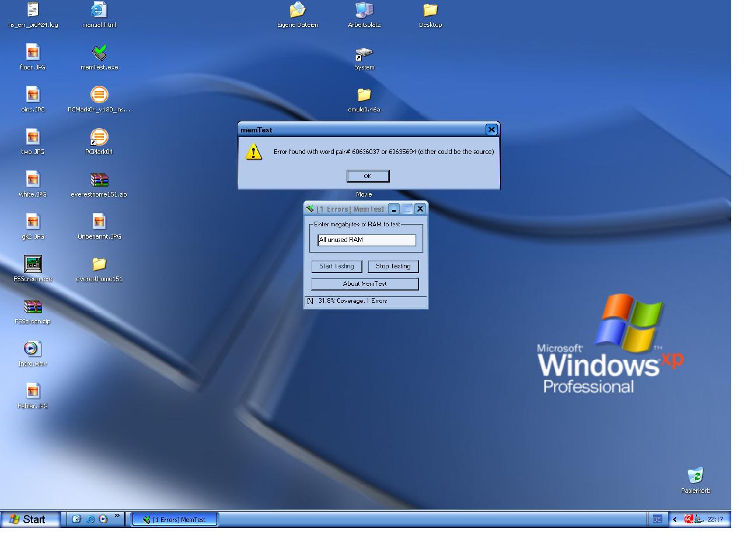
Task: Click OK in the memTest error dialog
Action: (368, 176)
